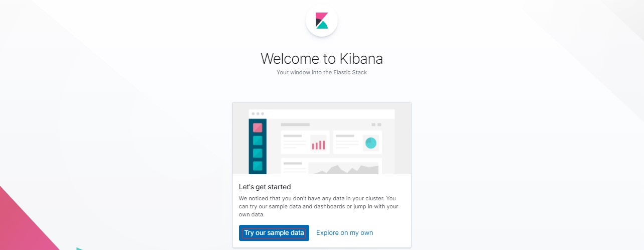Click the pink sidebar square in illustration
Screen dimensions: 644x250
[x=258, y=128]
